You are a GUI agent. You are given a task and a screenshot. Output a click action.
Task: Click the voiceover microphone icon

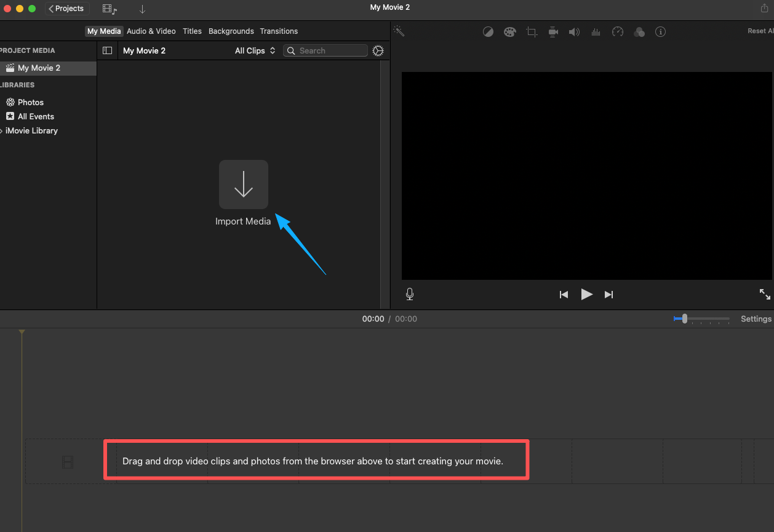410,294
